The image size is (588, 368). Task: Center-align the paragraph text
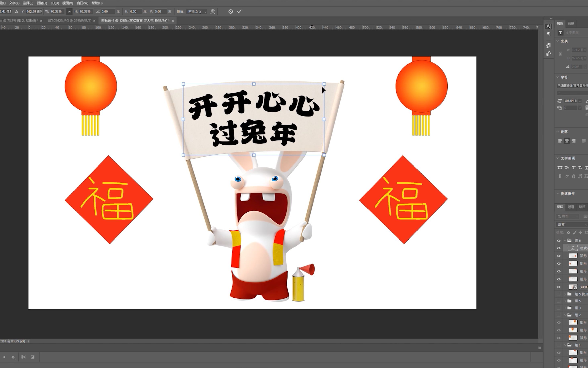pyautogui.click(x=567, y=141)
